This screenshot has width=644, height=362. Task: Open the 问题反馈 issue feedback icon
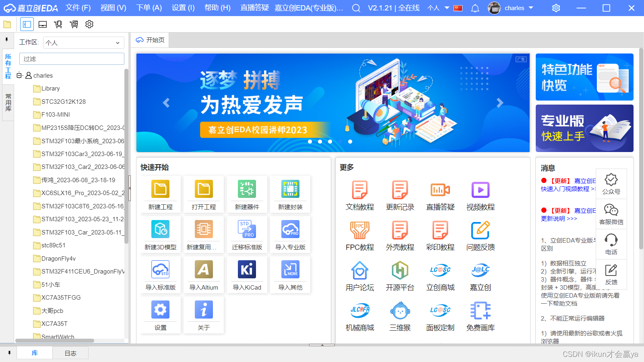point(481,230)
